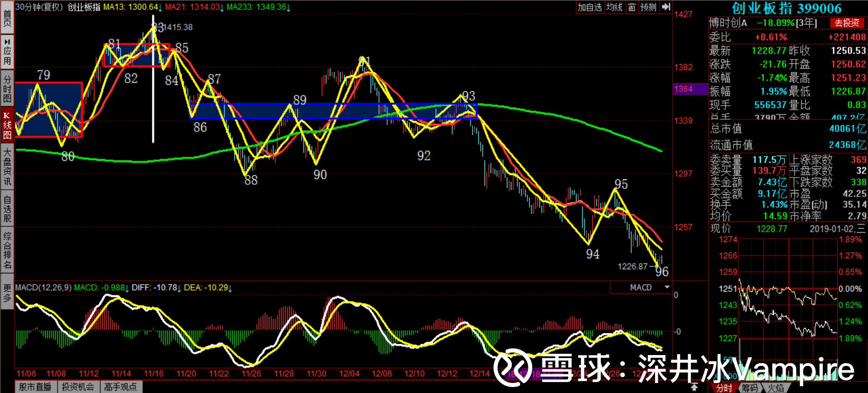868x393 pixels.
Task: Open 投资机会 bottom tab
Action: (x=78, y=387)
